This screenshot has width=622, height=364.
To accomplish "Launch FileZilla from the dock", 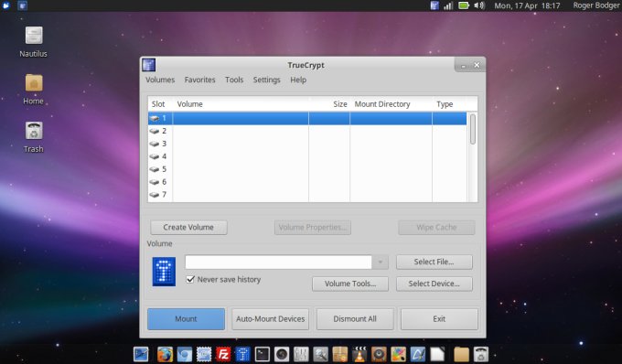I will point(223,354).
